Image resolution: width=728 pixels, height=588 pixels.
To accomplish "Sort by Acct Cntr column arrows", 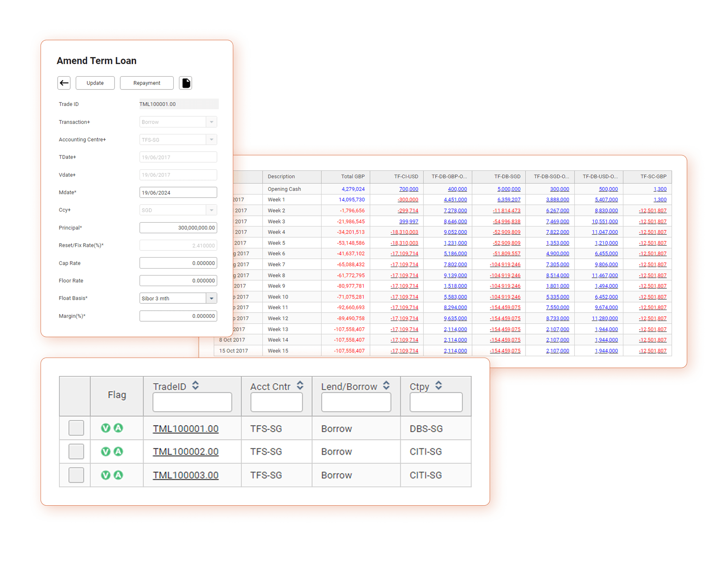I will point(300,386).
